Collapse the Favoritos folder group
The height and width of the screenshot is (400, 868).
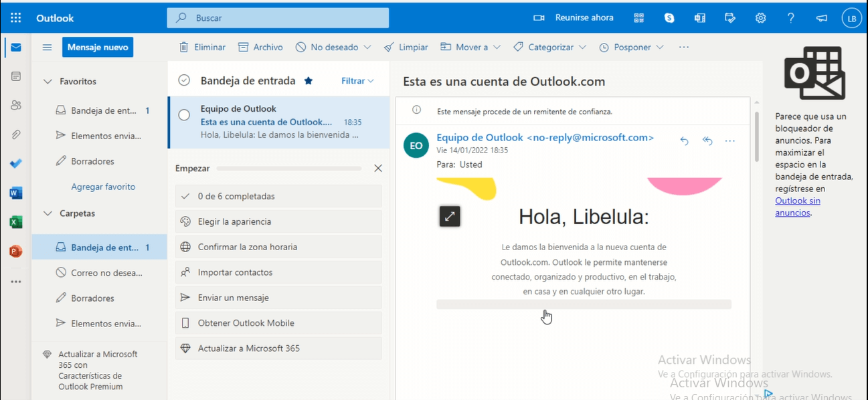48,82
